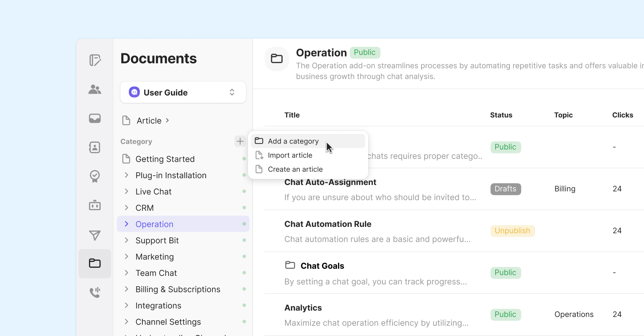This screenshot has width=644, height=336.
Task: Open the compose note icon in sidebar
Action: [95, 60]
